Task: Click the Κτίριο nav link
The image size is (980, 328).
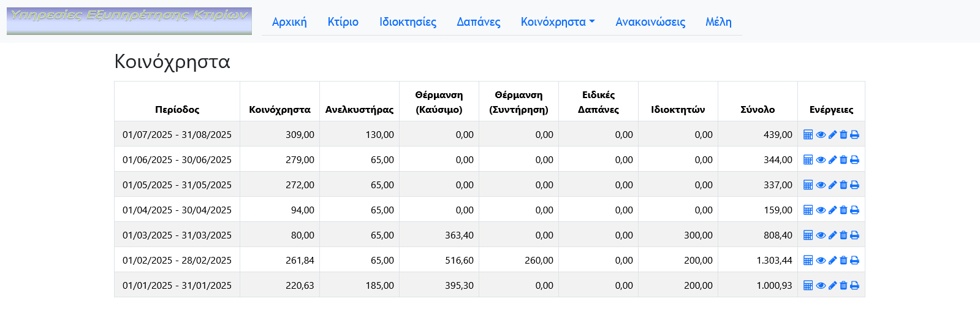Action: pos(343,22)
